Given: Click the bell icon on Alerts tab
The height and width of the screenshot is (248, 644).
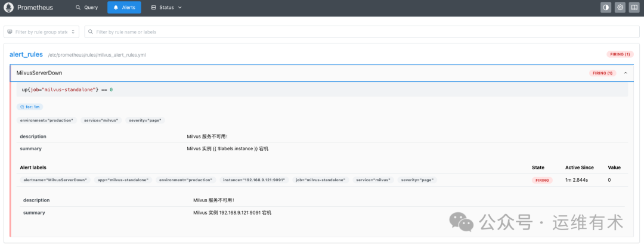Looking at the screenshot, I should (116, 7).
